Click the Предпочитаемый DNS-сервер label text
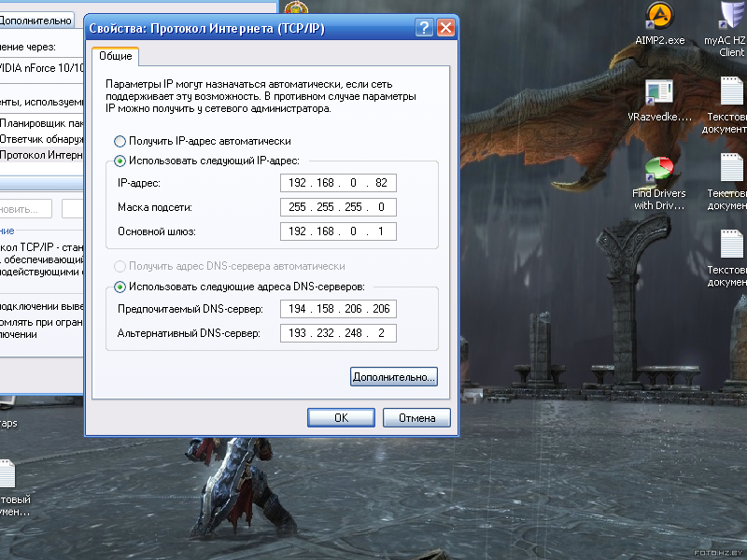The image size is (747, 560). (190, 309)
